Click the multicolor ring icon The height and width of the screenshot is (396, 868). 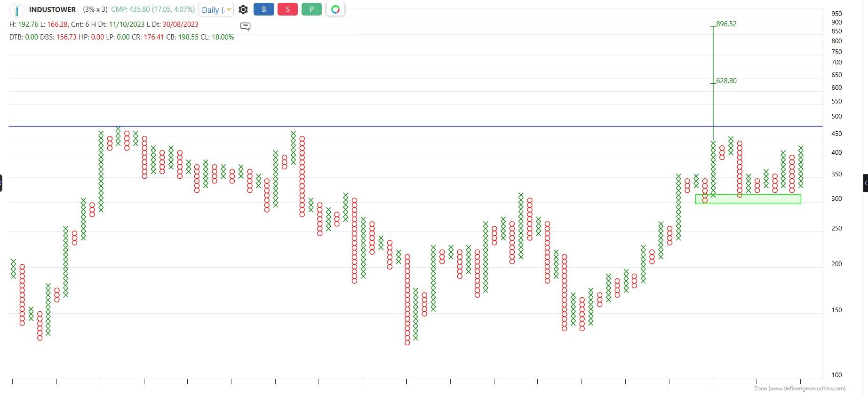[335, 9]
